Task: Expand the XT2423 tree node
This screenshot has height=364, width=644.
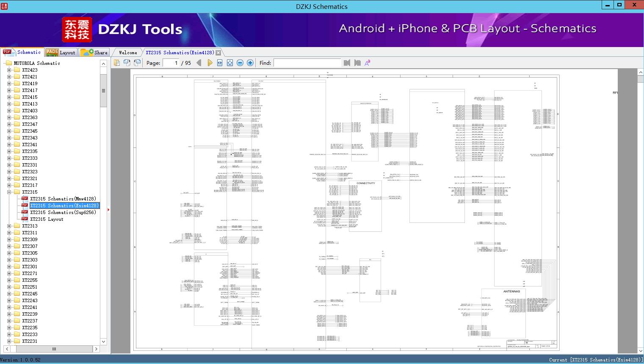Action: [9, 70]
